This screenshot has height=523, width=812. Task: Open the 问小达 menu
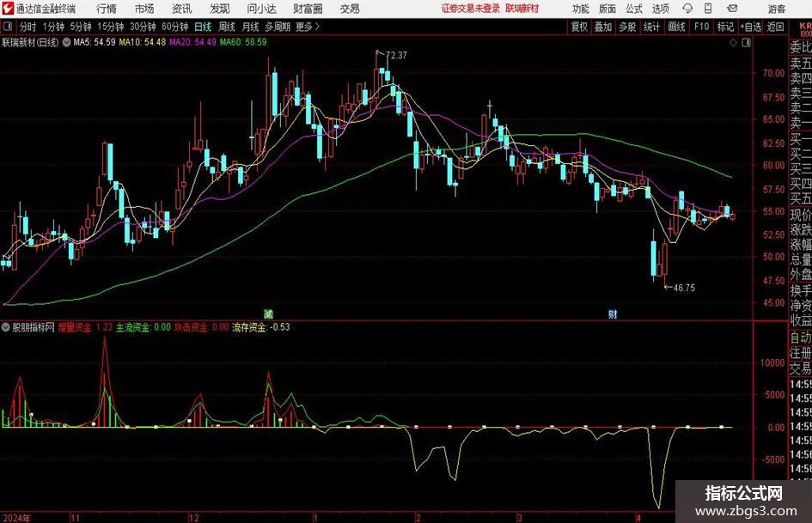point(261,9)
